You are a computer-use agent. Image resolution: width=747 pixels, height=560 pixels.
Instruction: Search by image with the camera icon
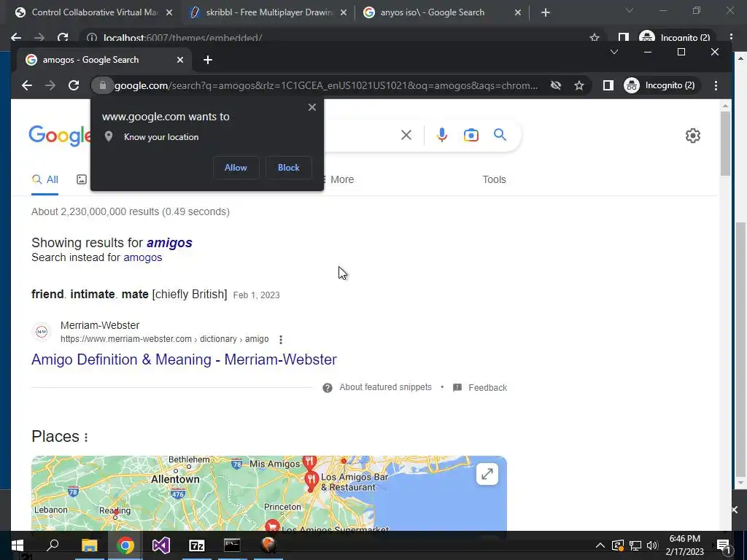coord(471,135)
